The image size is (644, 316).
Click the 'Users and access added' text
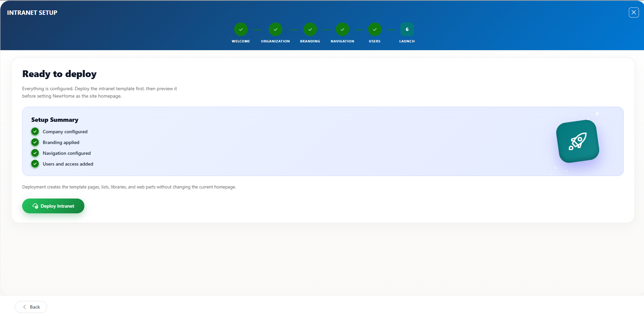(x=68, y=164)
